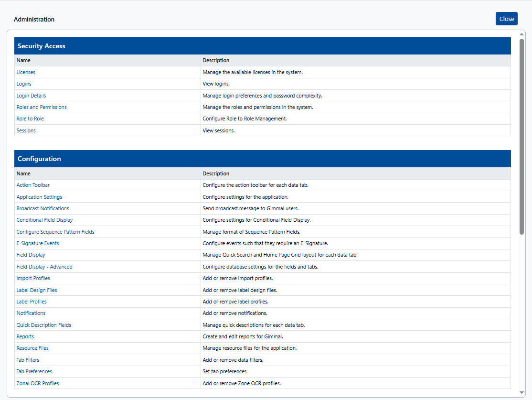Open Login Details settings
Screen dimensions: 532x400
pos(31,96)
